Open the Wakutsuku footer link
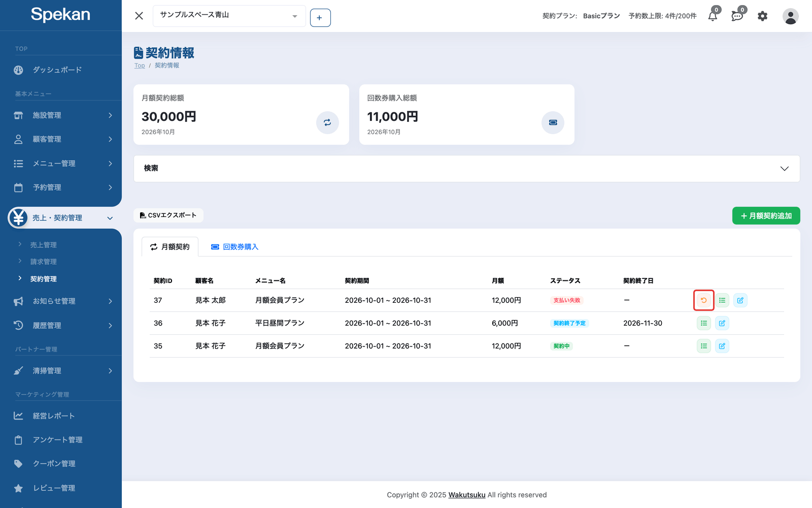 coord(467,495)
